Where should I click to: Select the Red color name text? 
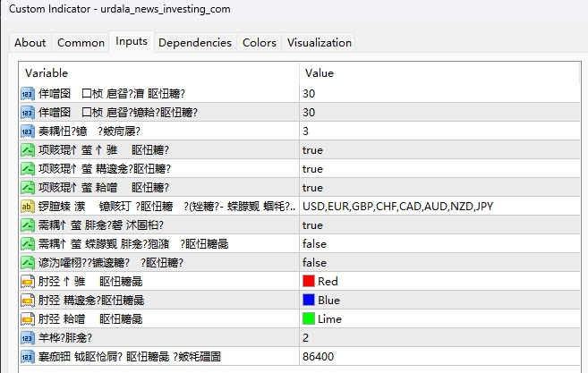coord(328,282)
